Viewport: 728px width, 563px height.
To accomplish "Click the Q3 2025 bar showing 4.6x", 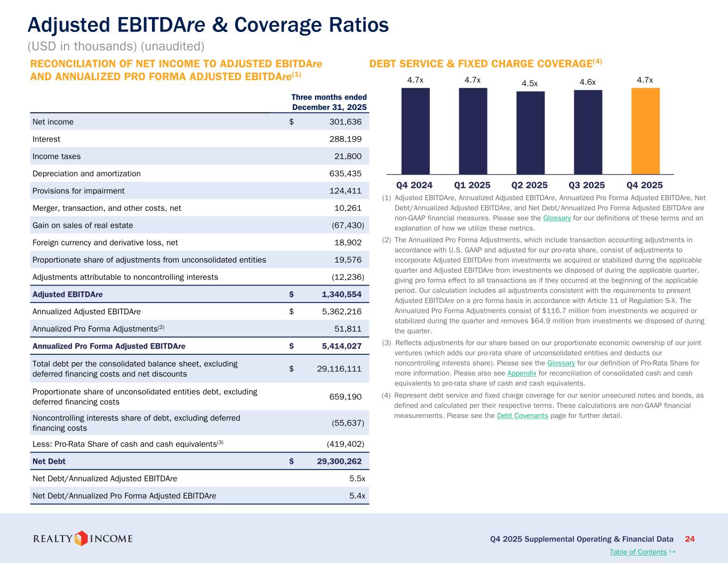I will (588, 132).
